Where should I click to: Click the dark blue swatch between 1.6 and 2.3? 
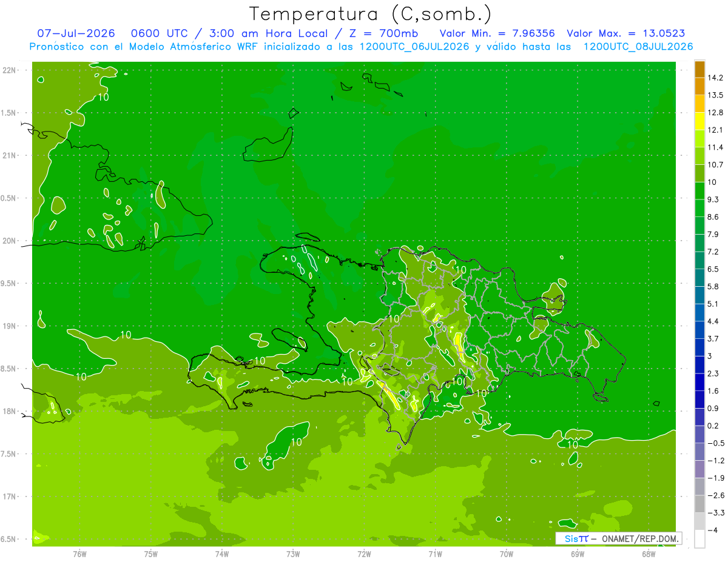pyautogui.click(x=699, y=382)
